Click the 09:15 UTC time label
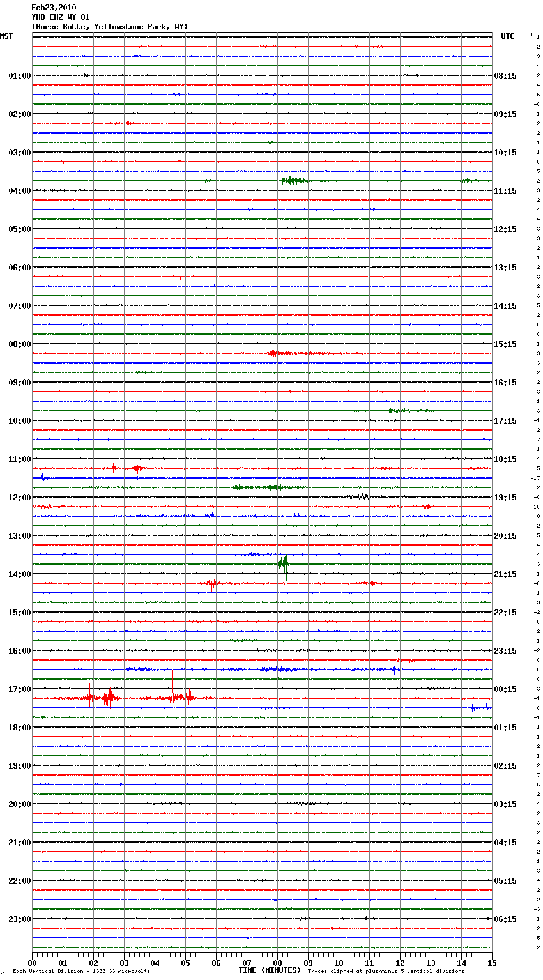This screenshot has height=980, width=543. [x=505, y=114]
